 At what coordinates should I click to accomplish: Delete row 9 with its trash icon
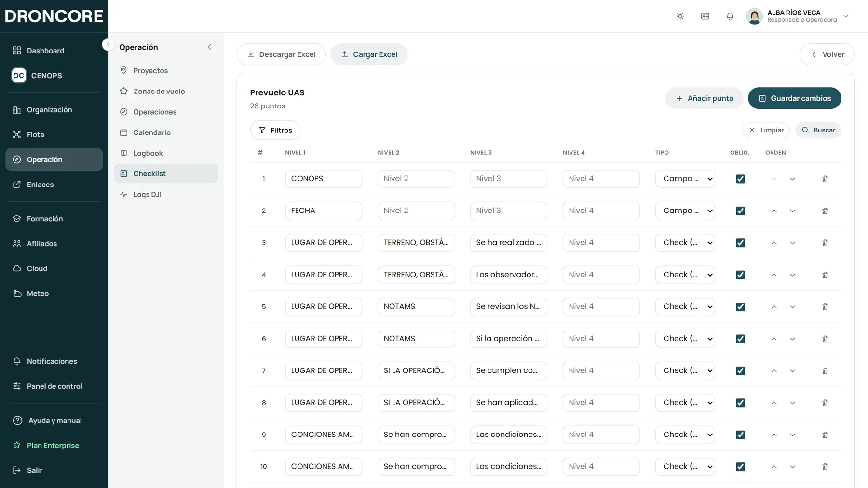click(x=825, y=435)
